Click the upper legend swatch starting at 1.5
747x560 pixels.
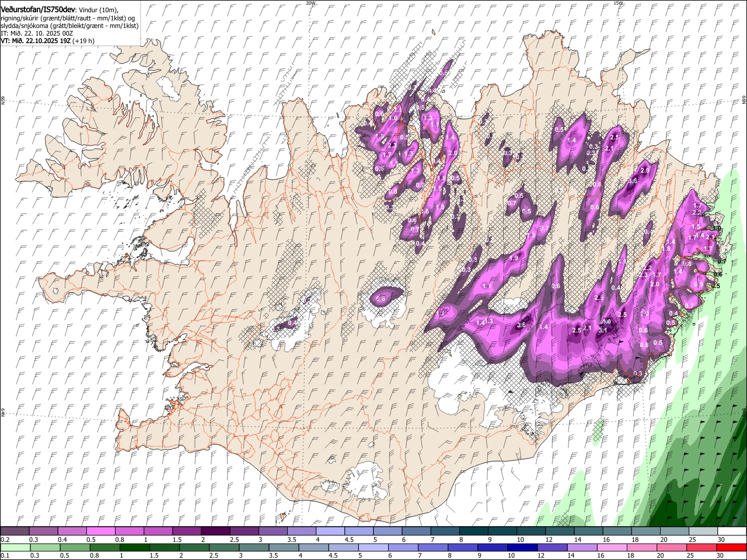[187, 531]
